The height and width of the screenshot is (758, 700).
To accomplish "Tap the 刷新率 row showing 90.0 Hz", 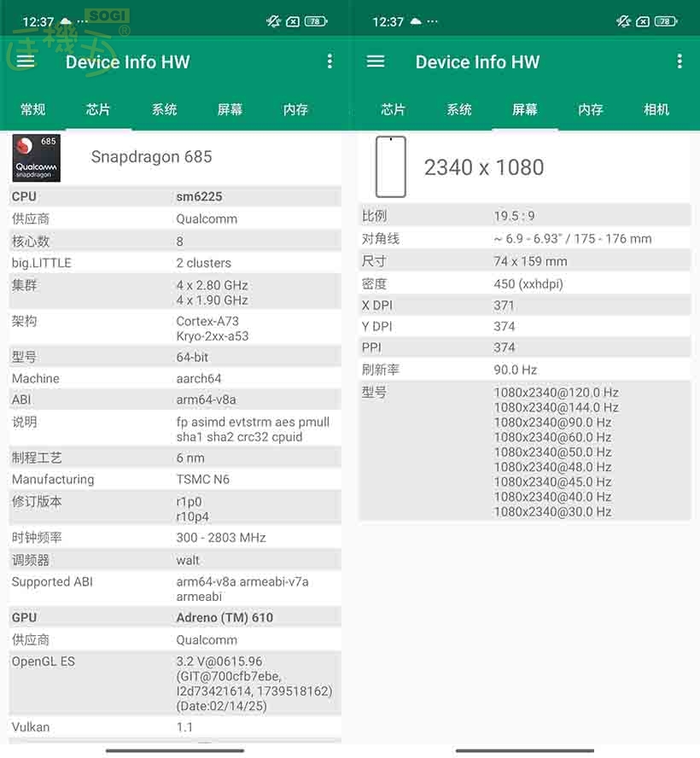I will tap(524, 370).
